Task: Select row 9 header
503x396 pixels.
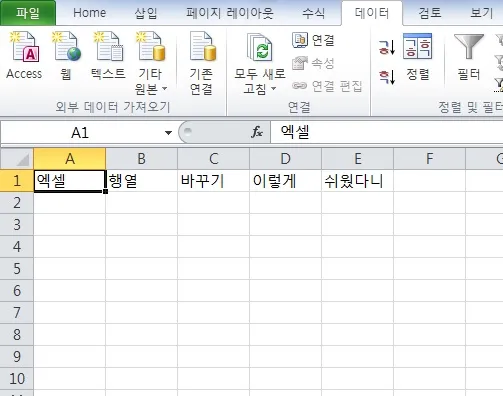Action: tap(17, 357)
